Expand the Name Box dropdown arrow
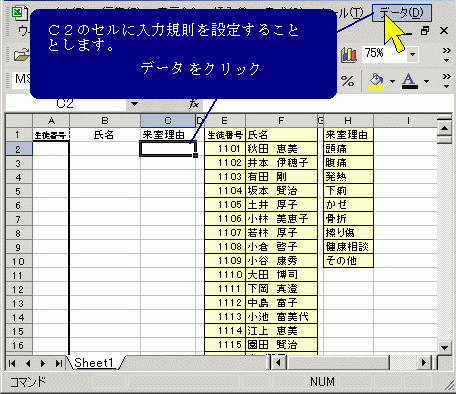Screen dimensions: 456x394 tap(134, 104)
